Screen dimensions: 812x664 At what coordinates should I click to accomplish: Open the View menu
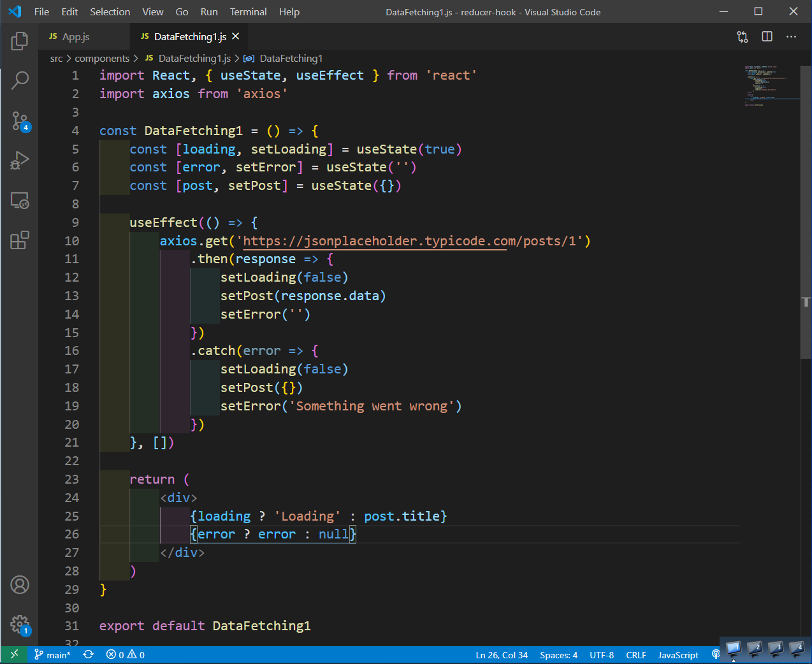[x=152, y=11]
